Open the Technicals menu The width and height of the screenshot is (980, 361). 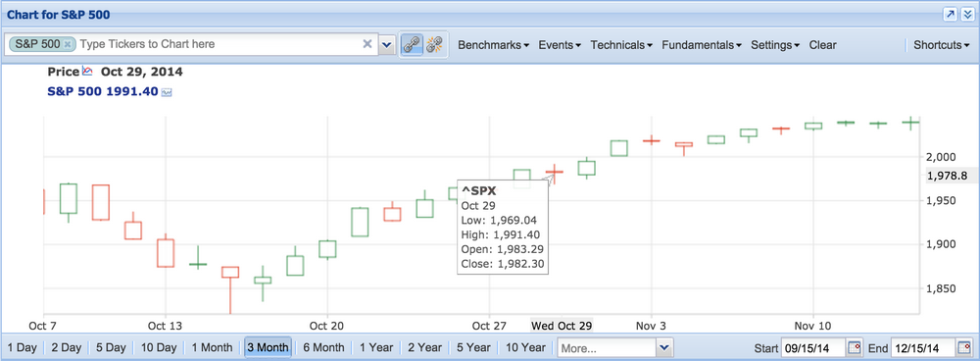point(622,45)
